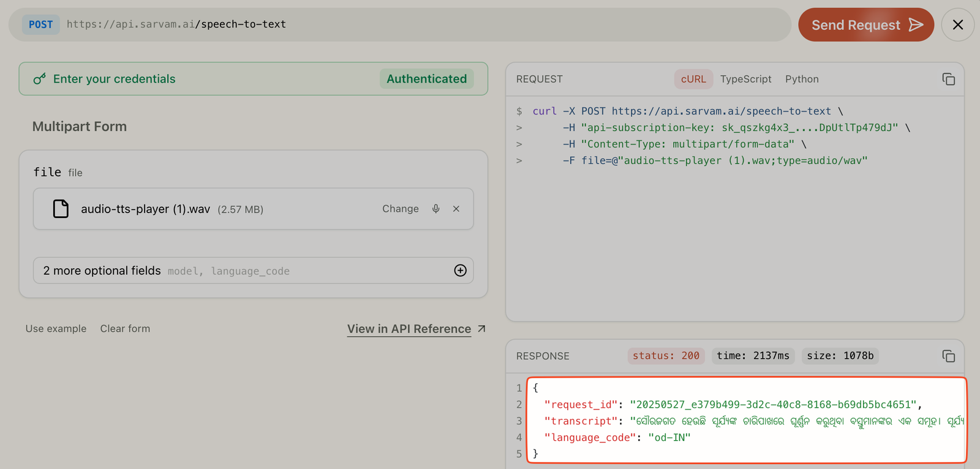Clear form contents
This screenshot has height=469, width=980.
point(125,329)
